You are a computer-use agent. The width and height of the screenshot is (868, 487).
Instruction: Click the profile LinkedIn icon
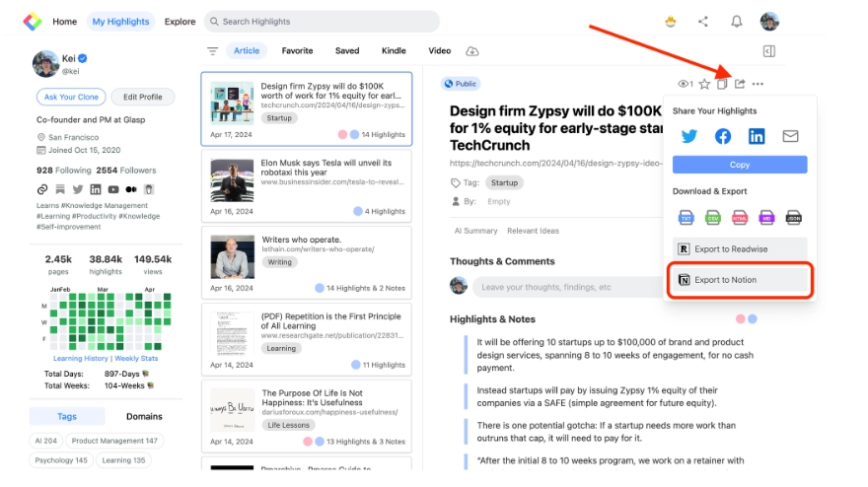click(96, 189)
